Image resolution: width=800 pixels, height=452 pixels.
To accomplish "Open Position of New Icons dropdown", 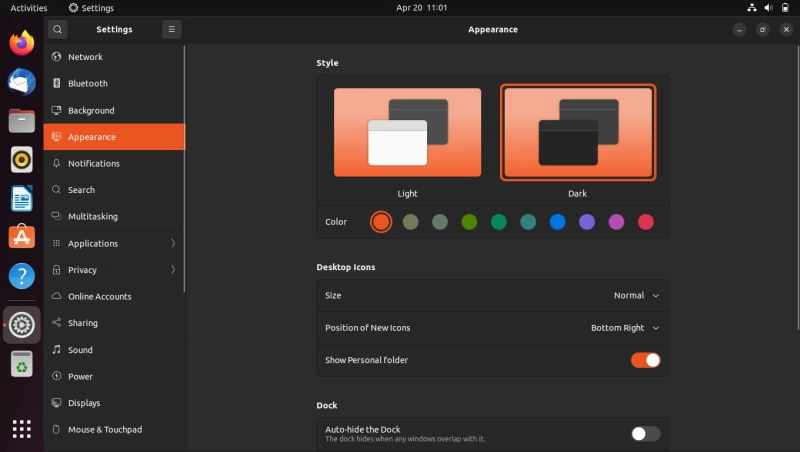I will [x=625, y=328].
